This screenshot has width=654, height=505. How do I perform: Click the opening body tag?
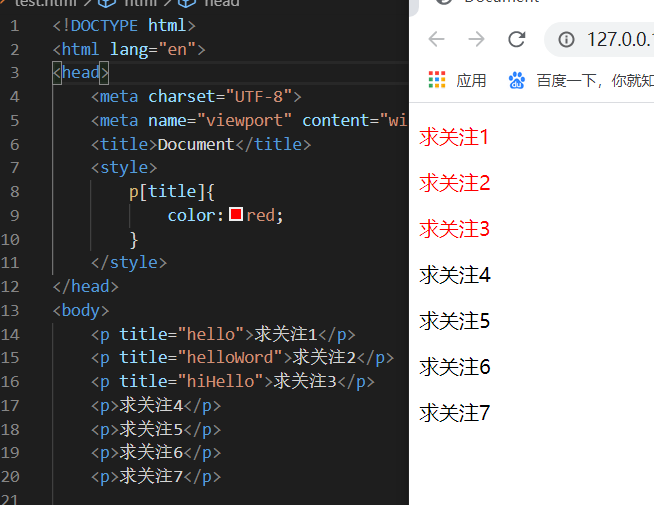pos(81,311)
